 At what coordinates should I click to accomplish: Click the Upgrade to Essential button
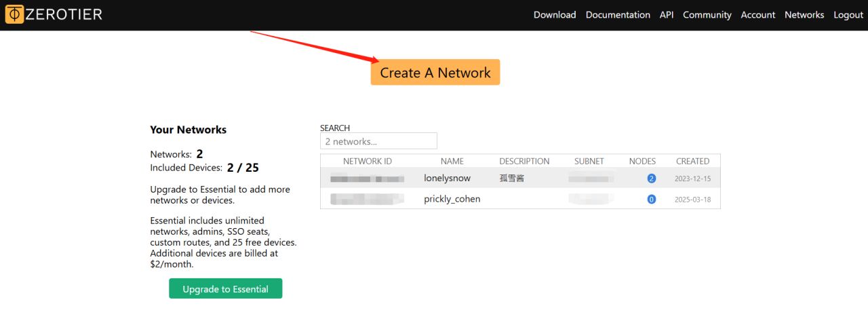pyautogui.click(x=225, y=288)
